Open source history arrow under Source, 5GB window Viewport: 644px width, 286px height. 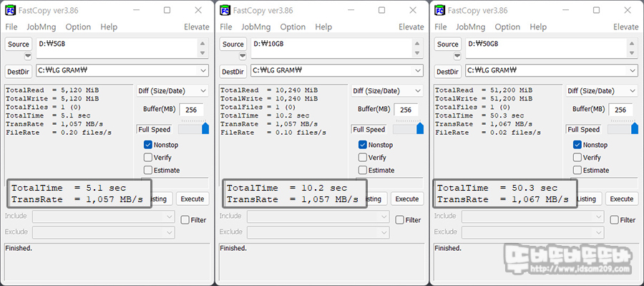click(x=28, y=56)
